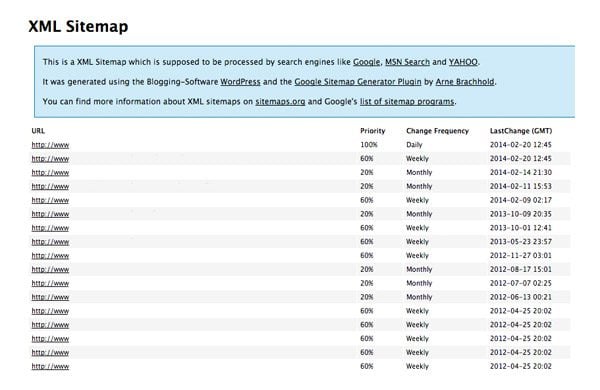Follow the YAHOO link
Screen dimensions: 600x390
463,62
